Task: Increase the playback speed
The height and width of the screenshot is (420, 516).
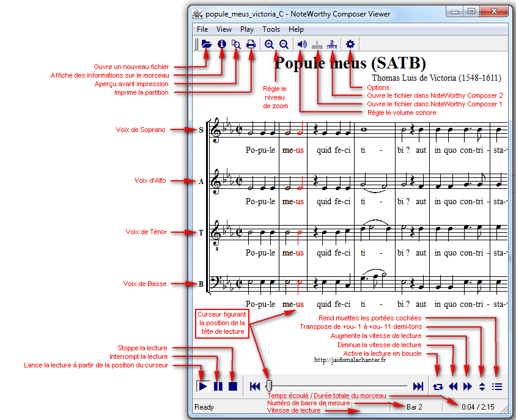Action: click(x=468, y=386)
